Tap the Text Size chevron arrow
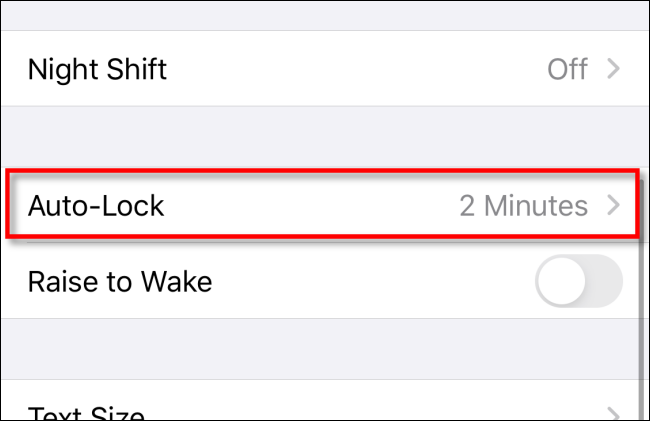Screen dimensions: 650x421 (614, 411)
